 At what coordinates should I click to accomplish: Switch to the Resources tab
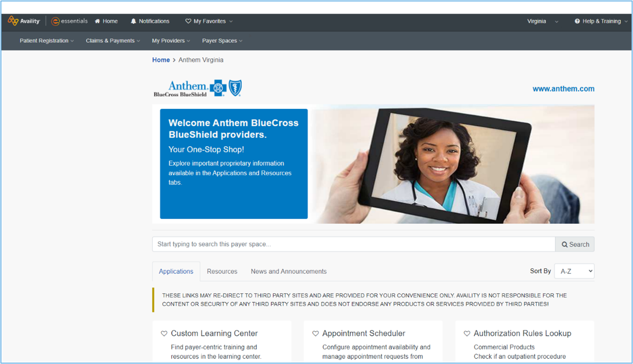coord(222,271)
